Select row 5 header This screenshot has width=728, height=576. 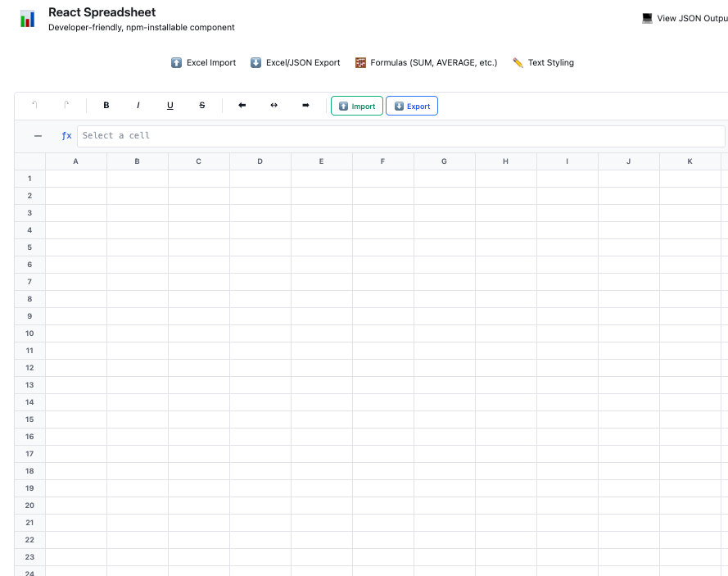click(29, 247)
